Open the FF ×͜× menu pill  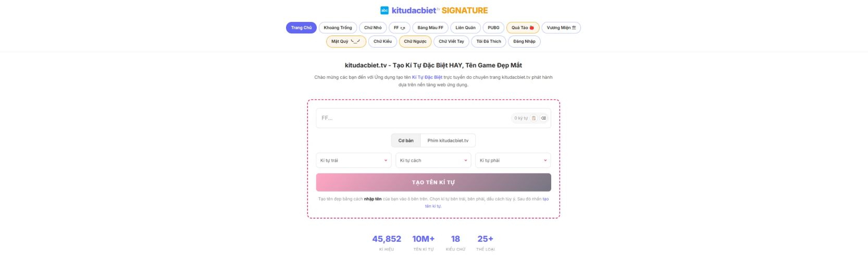400,28
